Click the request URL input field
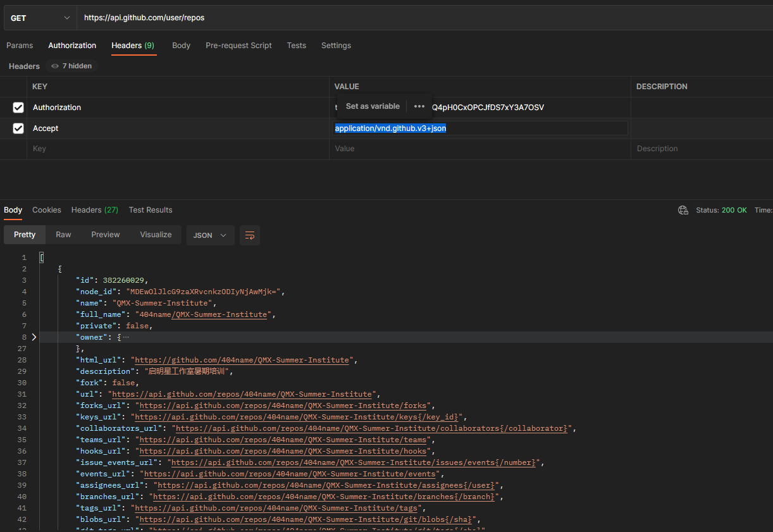Viewport: 773px width, 532px height. point(424,18)
